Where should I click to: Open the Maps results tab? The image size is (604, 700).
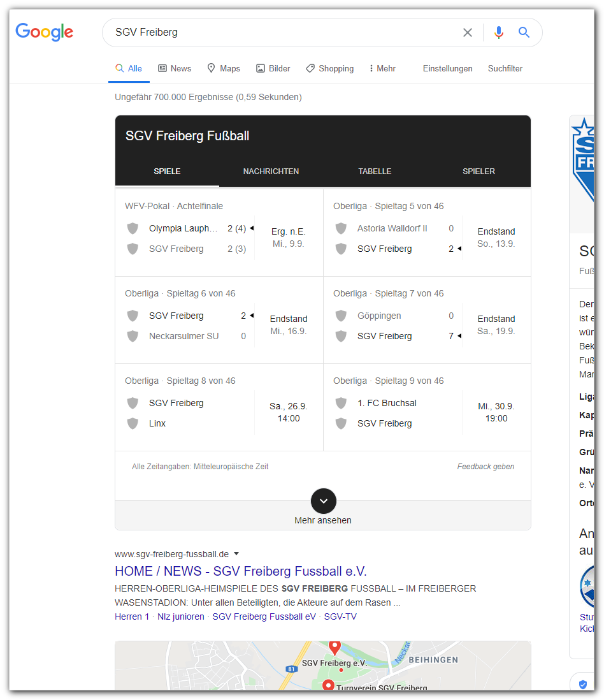pyautogui.click(x=224, y=68)
